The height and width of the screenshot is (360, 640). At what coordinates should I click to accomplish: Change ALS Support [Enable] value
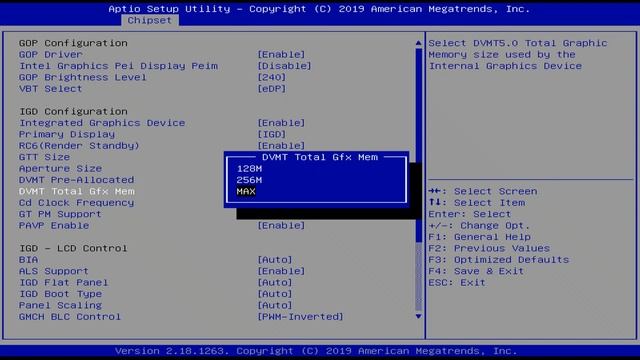point(281,271)
